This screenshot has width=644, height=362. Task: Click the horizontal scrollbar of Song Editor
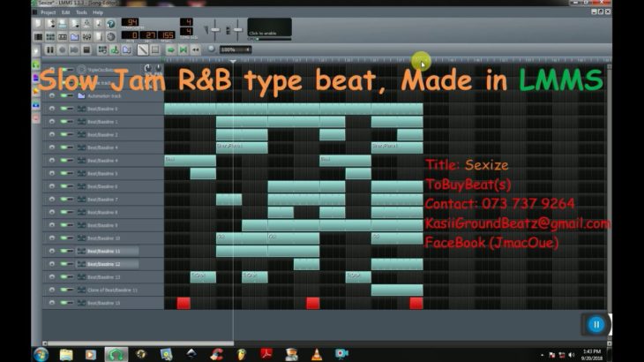tap(141, 343)
